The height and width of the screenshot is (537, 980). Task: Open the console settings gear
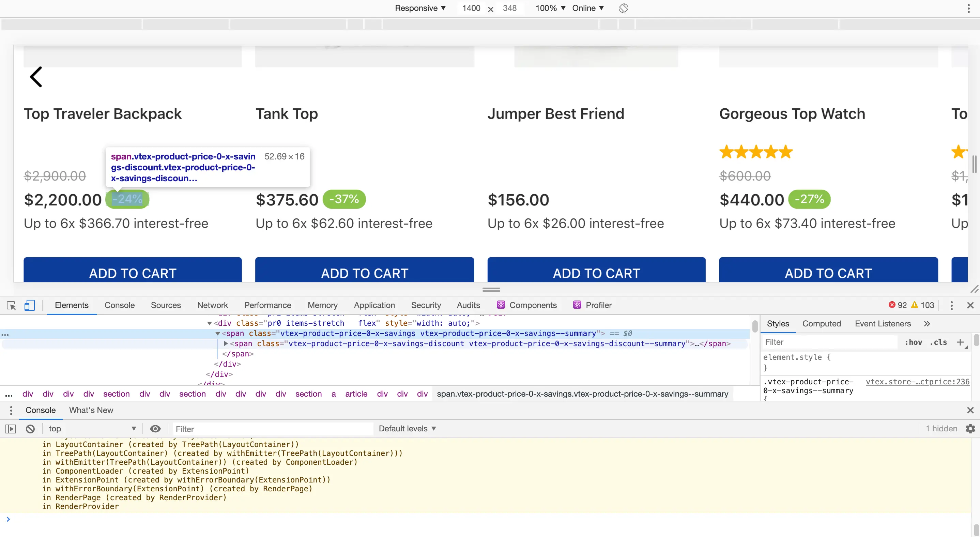pos(970,428)
